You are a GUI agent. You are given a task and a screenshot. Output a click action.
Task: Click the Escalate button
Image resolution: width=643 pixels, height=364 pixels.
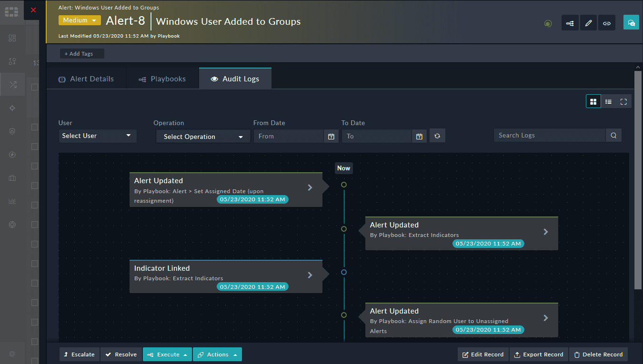pyautogui.click(x=80, y=354)
